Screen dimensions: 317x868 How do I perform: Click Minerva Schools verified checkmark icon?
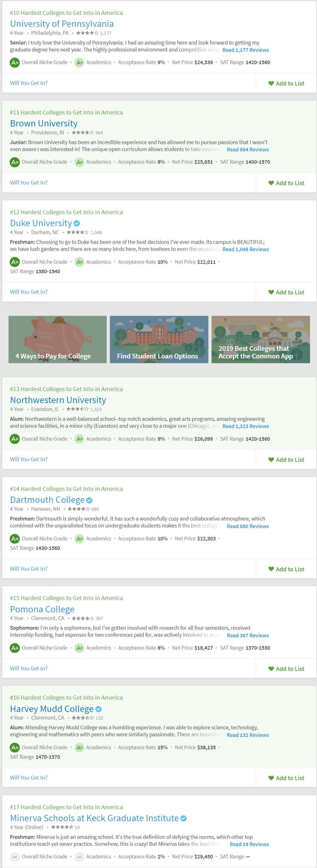pyautogui.click(x=183, y=818)
